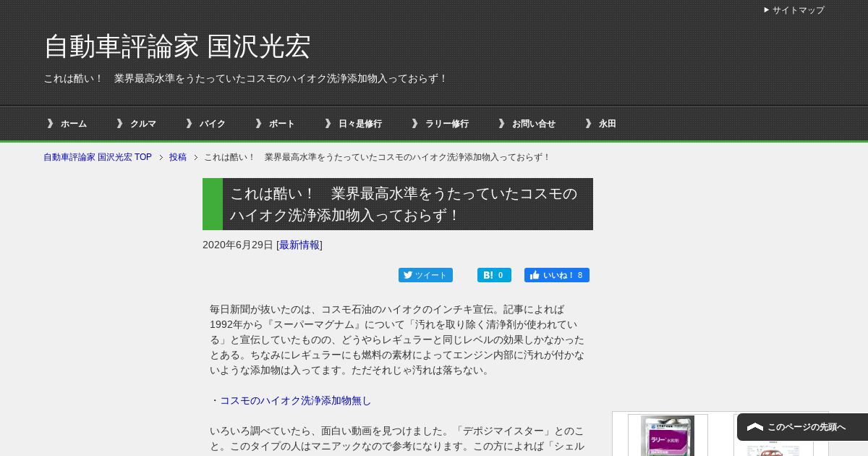Share via the ツイート button

(x=425, y=275)
